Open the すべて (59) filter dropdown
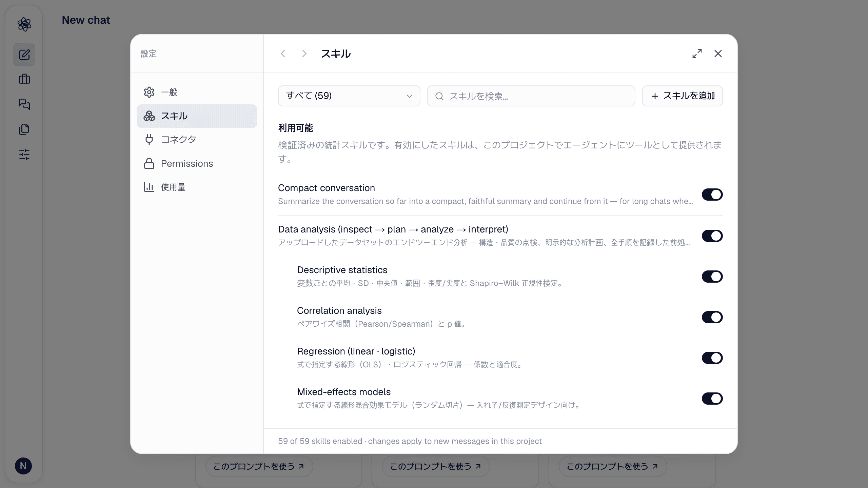 pos(349,96)
